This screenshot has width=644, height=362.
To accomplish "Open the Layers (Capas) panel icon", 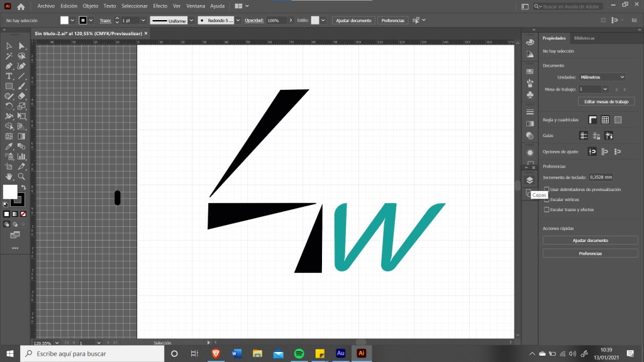I will (530, 180).
